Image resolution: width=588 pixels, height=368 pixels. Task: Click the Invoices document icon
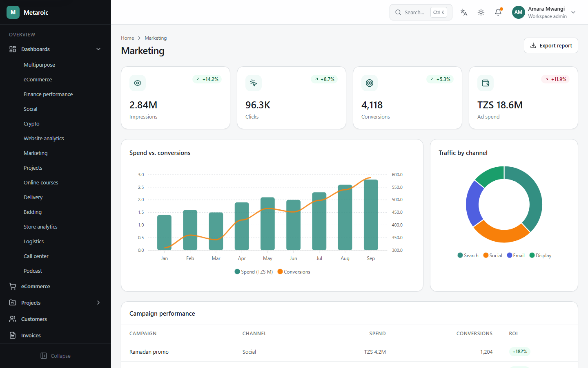(x=13, y=335)
